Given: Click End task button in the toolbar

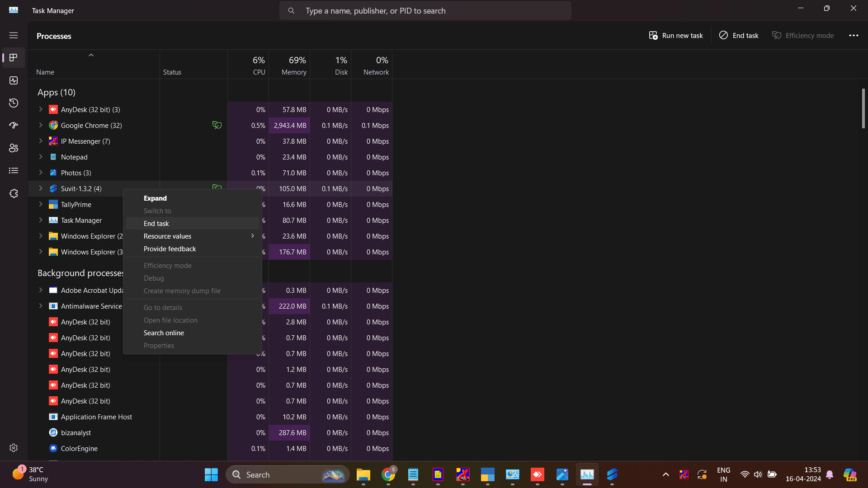Looking at the screenshot, I should pyautogui.click(x=739, y=35).
